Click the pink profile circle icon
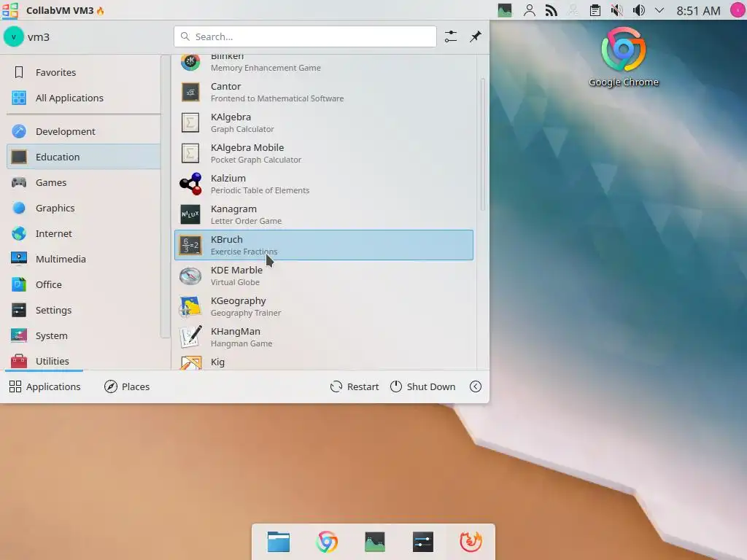The image size is (747, 560). [x=738, y=10]
